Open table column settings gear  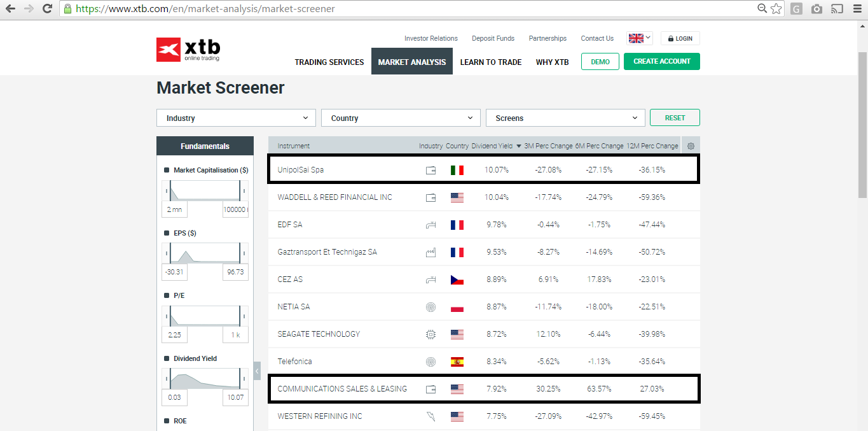tap(691, 146)
